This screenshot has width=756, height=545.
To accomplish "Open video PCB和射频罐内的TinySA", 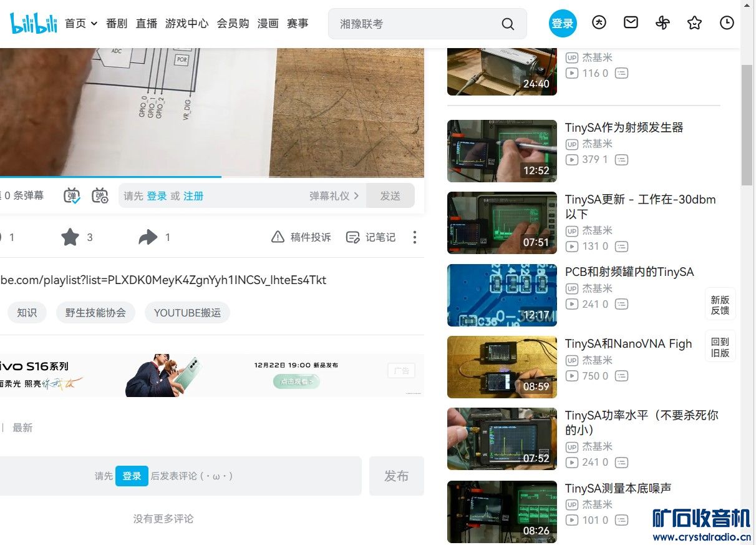I will point(629,272).
